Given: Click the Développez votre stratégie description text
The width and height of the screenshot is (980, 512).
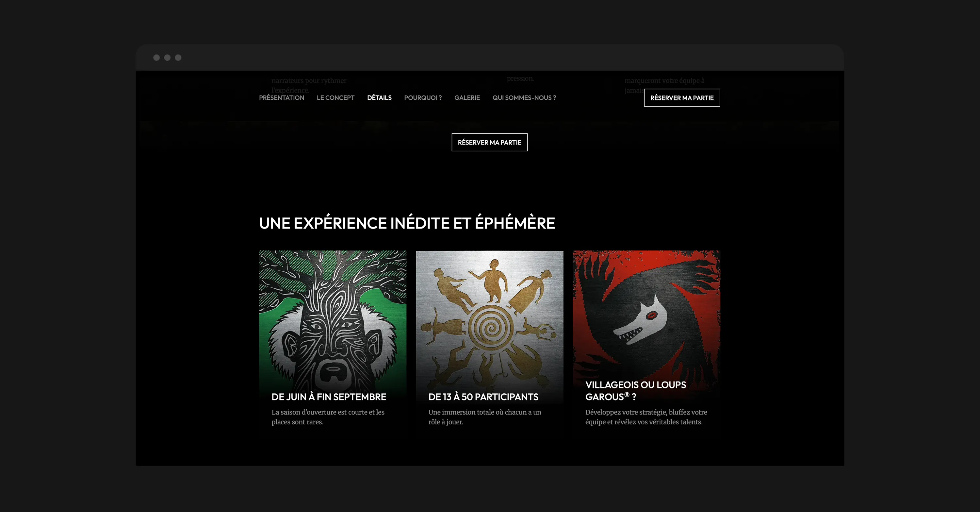Looking at the screenshot, I should [x=646, y=417].
